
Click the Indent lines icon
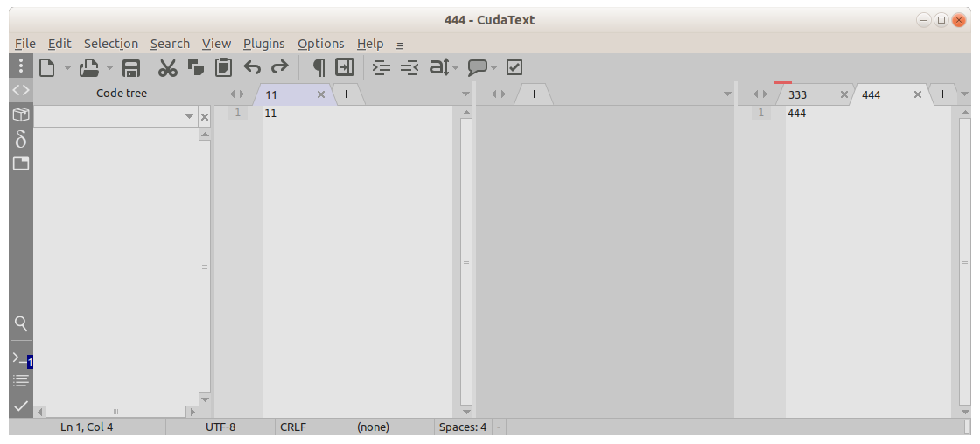(x=381, y=67)
